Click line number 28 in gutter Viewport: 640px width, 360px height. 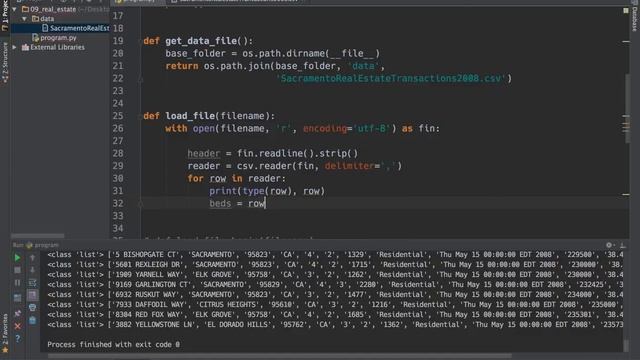tap(118, 153)
